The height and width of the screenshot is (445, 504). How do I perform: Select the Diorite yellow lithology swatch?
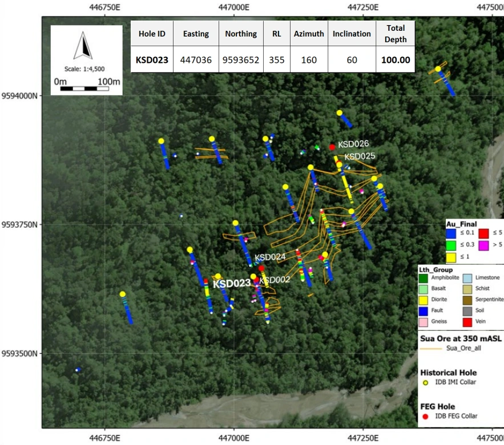423,300
